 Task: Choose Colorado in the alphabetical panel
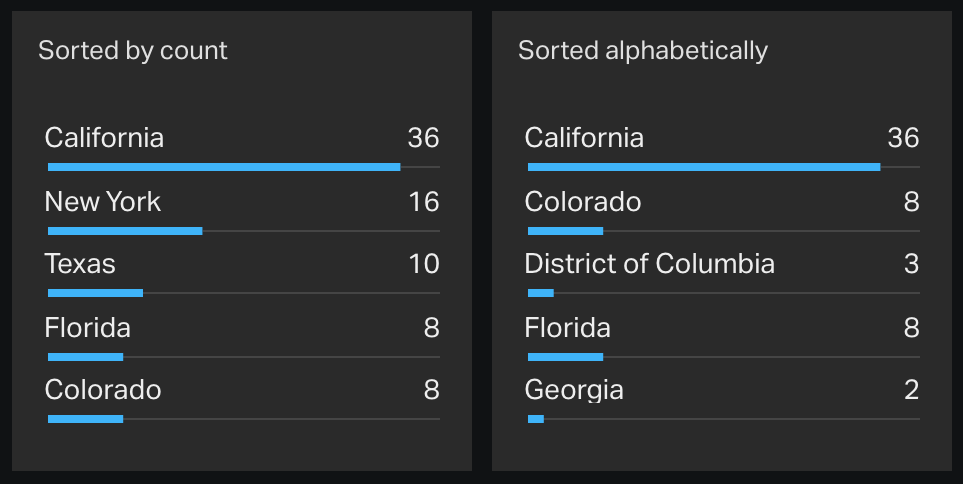coord(583,202)
